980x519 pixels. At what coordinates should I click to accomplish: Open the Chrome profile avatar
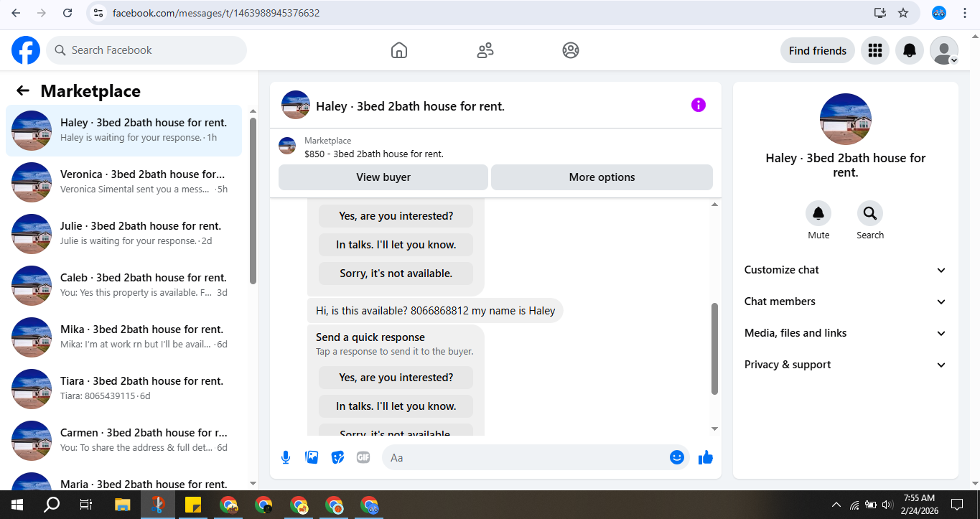(x=939, y=13)
